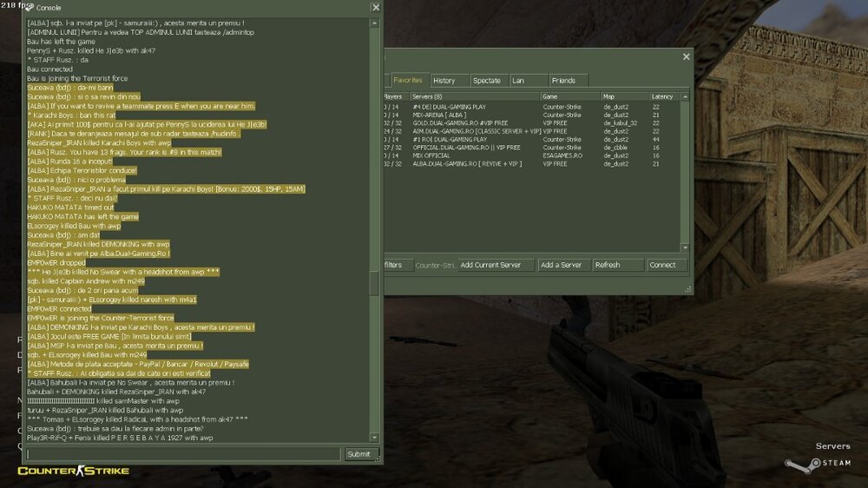Image resolution: width=868 pixels, height=488 pixels.
Task: Click the Counter-Strike logo
Action: [x=74, y=471]
